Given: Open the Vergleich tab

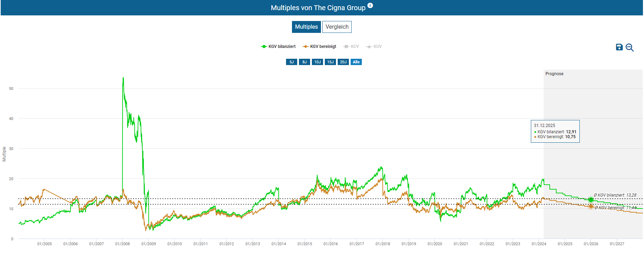Looking at the screenshot, I should tap(337, 27).
